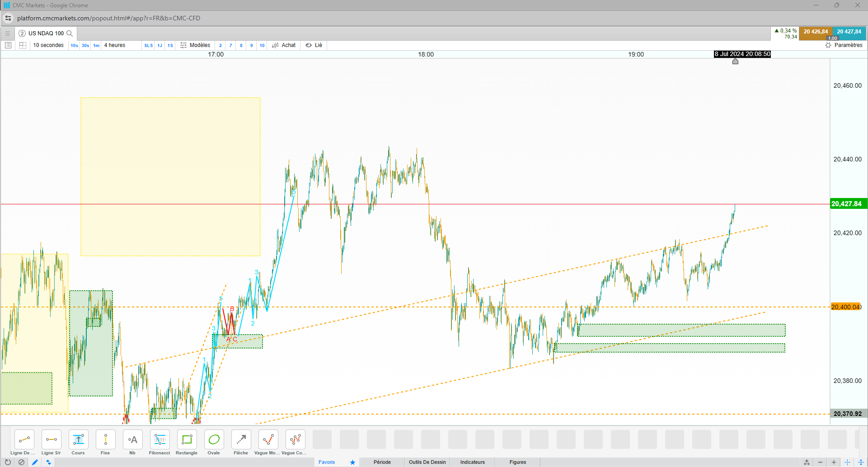Click the search magnifier beside US NDAQ 100
The height and width of the screenshot is (467, 868).
[x=70, y=33]
